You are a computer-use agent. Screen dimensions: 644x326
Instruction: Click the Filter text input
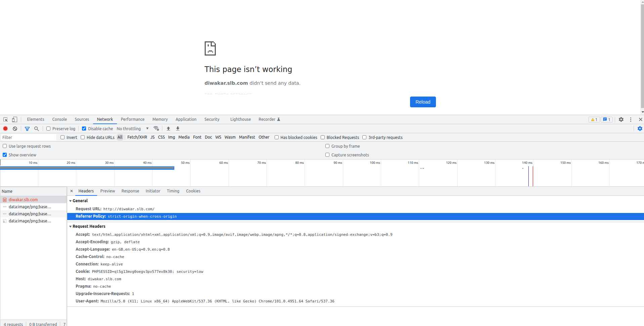pos(29,137)
